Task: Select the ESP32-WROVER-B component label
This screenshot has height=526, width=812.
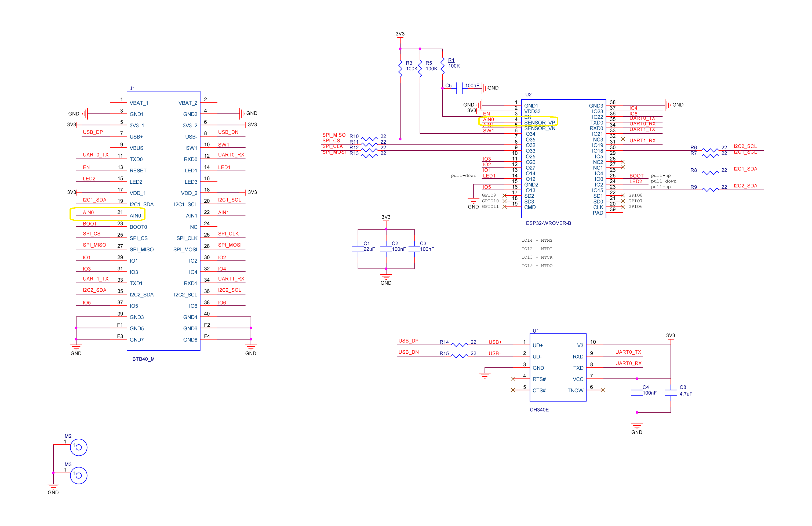Action: click(x=548, y=223)
